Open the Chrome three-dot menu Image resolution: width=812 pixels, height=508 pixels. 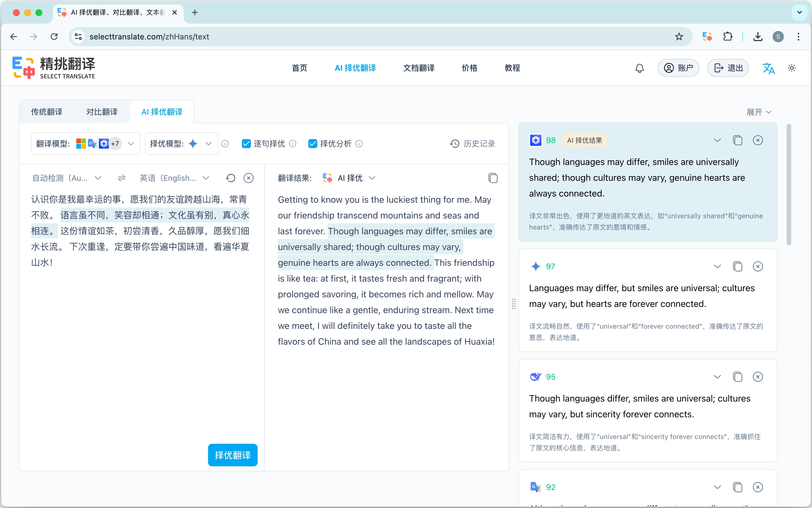coord(798,37)
